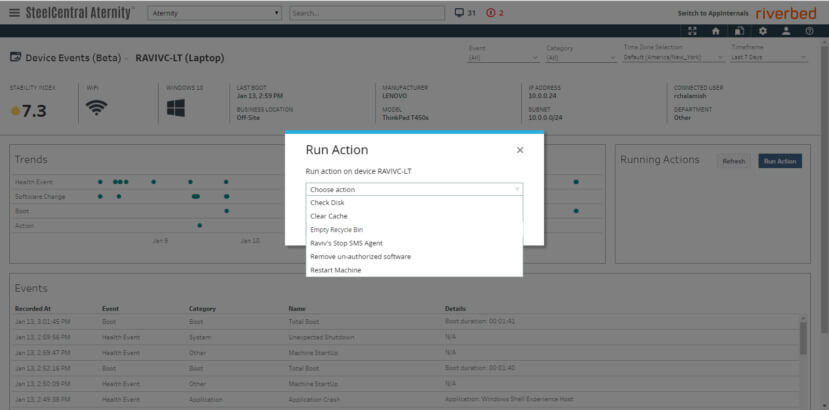Click the Refresh button in Running Actions
This screenshot has width=829, height=410.
coord(733,161)
